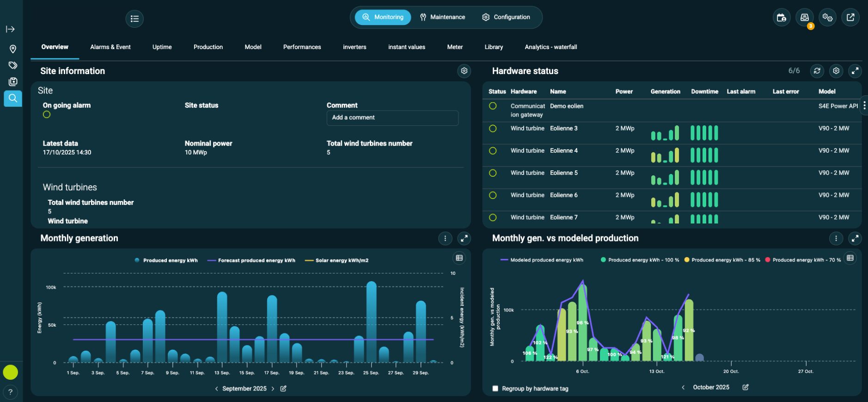Open Site information settings gear
868x402 pixels.
coord(464,71)
